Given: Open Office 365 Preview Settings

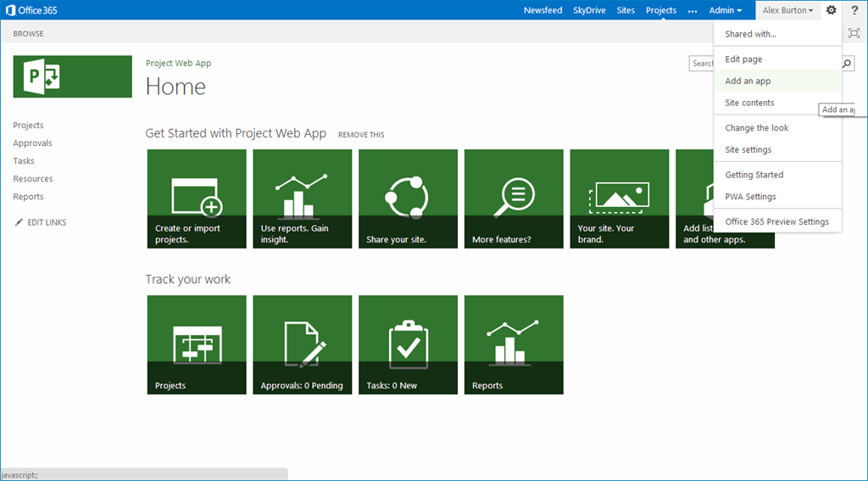Looking at the screenshot, I should pyautogui.click(x=778, y=221).
